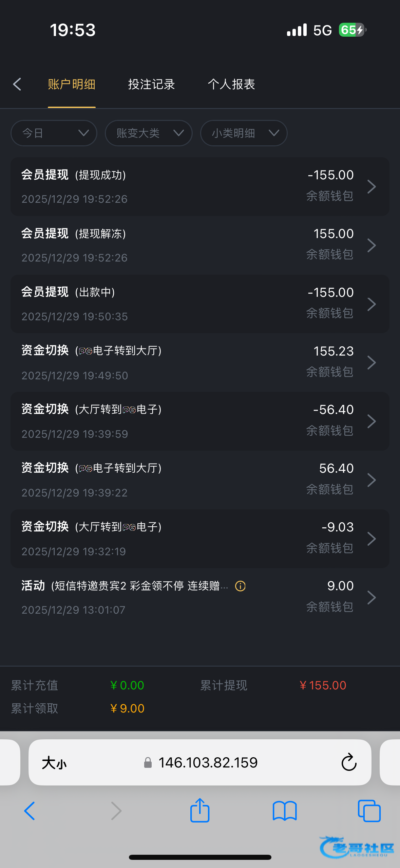Switch to the 个人报表 tab
Image resolution: width=400 pixels, height=868 pixels.
231,84
